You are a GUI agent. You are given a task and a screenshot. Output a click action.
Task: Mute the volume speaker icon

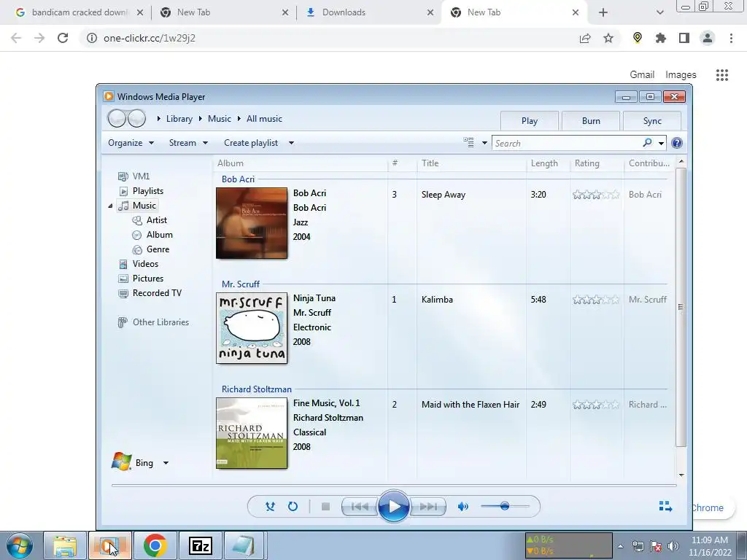(x=463, y=506)
